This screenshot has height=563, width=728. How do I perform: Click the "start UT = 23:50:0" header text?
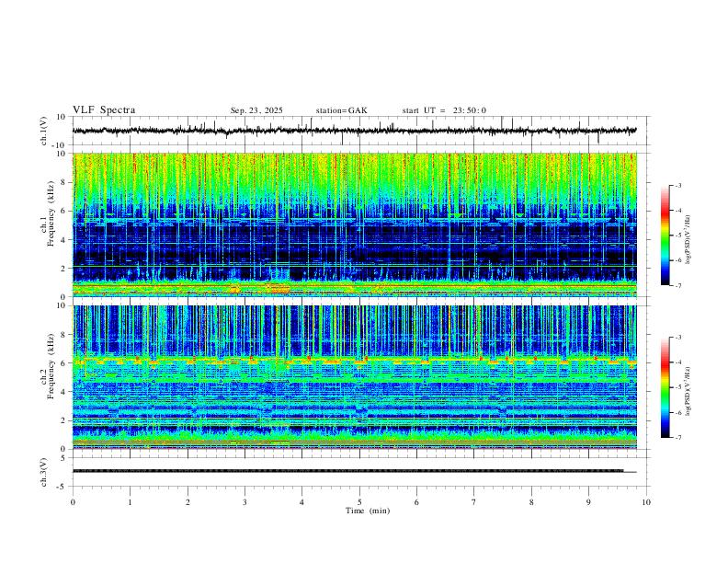[x=444, y=110]
